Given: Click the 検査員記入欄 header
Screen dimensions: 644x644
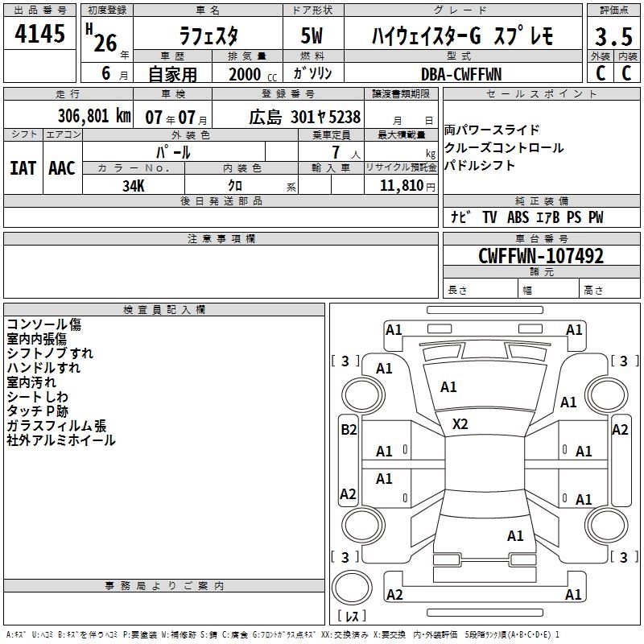Looking at the screenshot, I should [x=164, y=309].
